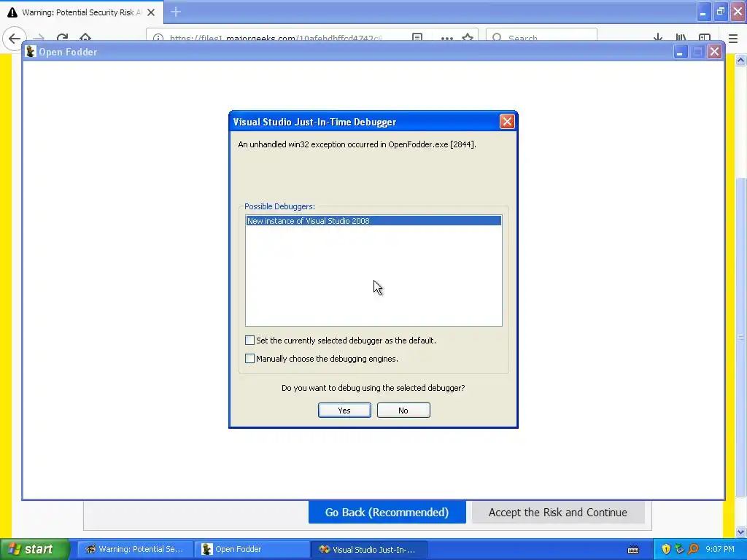The image size is (747, 560).
Task: Close the 'Warning: Potential Security Risk' tab
Action: click(x=151, y=12)
